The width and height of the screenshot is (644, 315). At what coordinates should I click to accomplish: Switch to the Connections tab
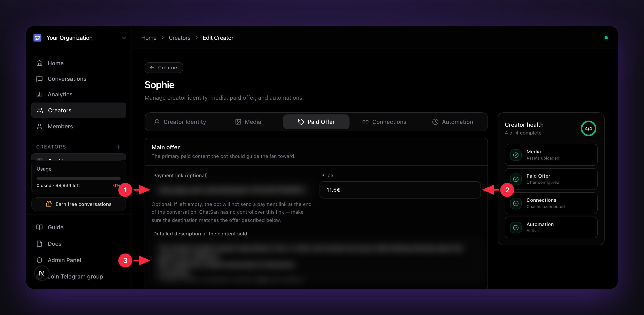click(x=384, y=122)
